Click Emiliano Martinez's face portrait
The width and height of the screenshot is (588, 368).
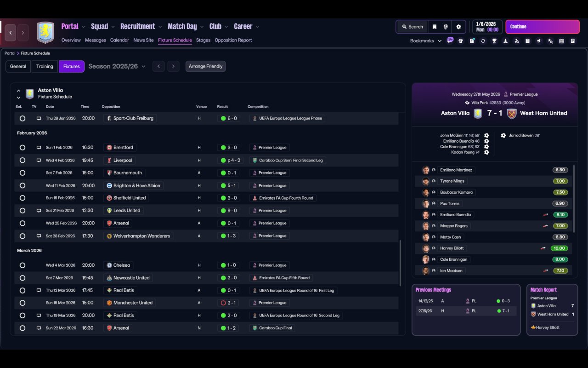[426, 170]
